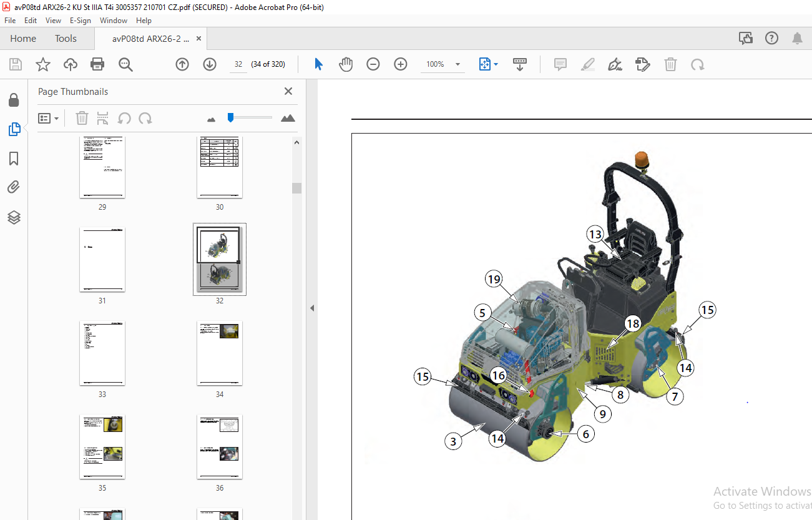Open the Edit menu
812x520 pixels.
click(31, 21)
